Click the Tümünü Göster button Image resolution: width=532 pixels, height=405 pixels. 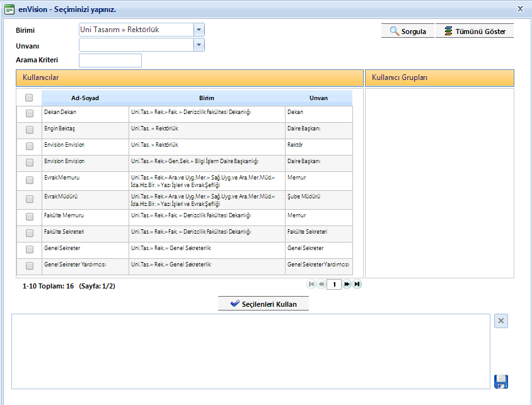[475, 31]
